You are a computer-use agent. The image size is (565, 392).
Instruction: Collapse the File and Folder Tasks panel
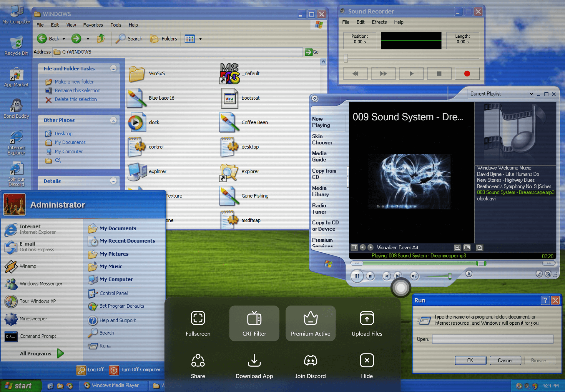[113, 69]
